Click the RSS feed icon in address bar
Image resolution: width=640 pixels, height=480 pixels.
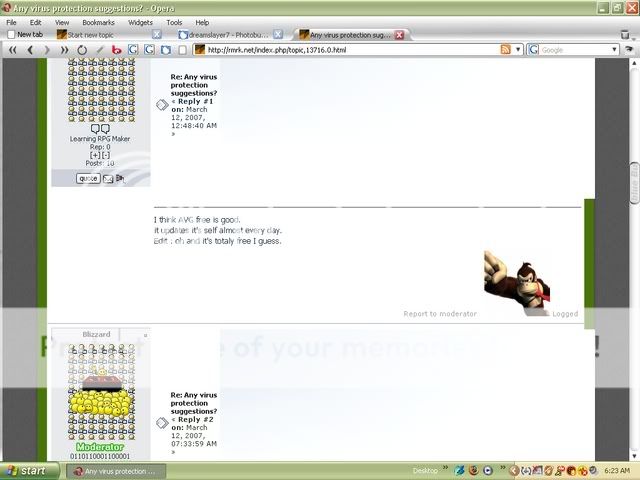point(506,49)
